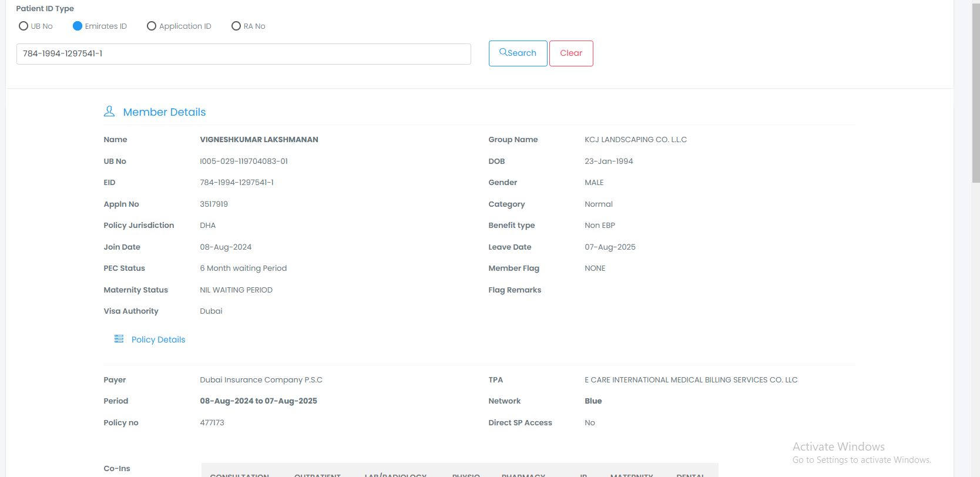Select the Emirates ID radio option
Screen dimensions: 980x477
point(78,26)
